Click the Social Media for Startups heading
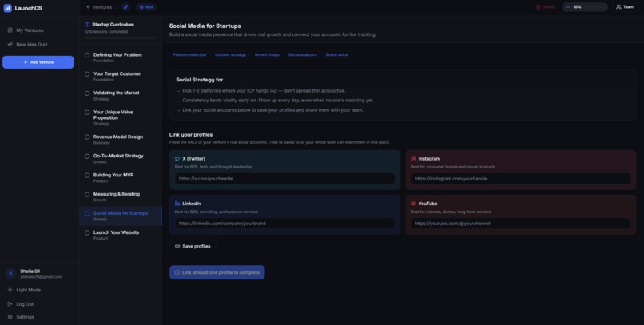 pyautogui.click(x=205, y=26)
